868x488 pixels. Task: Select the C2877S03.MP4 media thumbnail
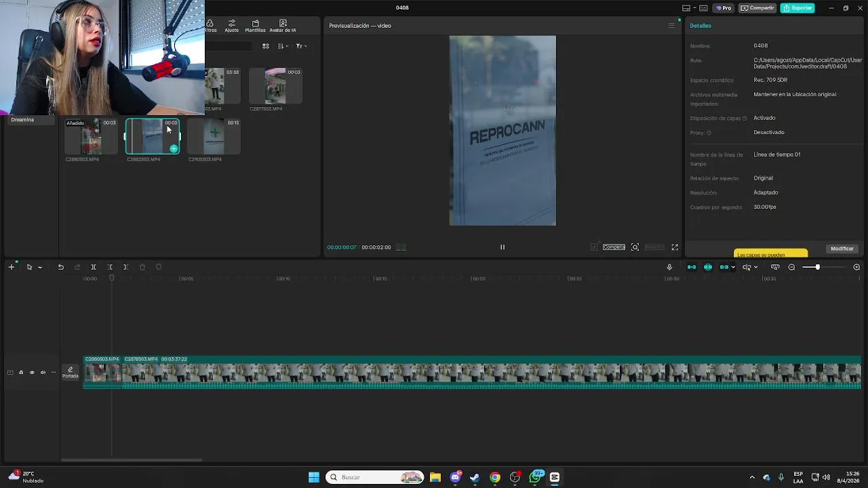(x=275, y=86)
